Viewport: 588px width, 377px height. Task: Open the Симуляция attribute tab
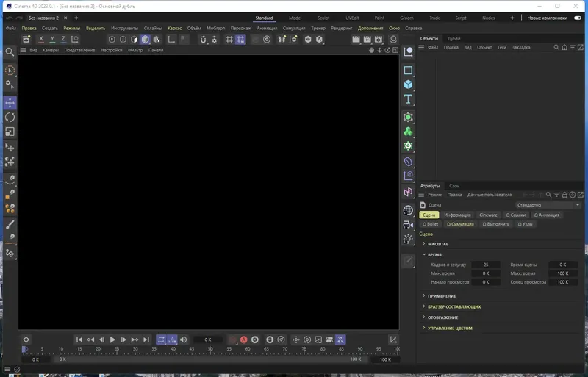click(x=460, y=224)
